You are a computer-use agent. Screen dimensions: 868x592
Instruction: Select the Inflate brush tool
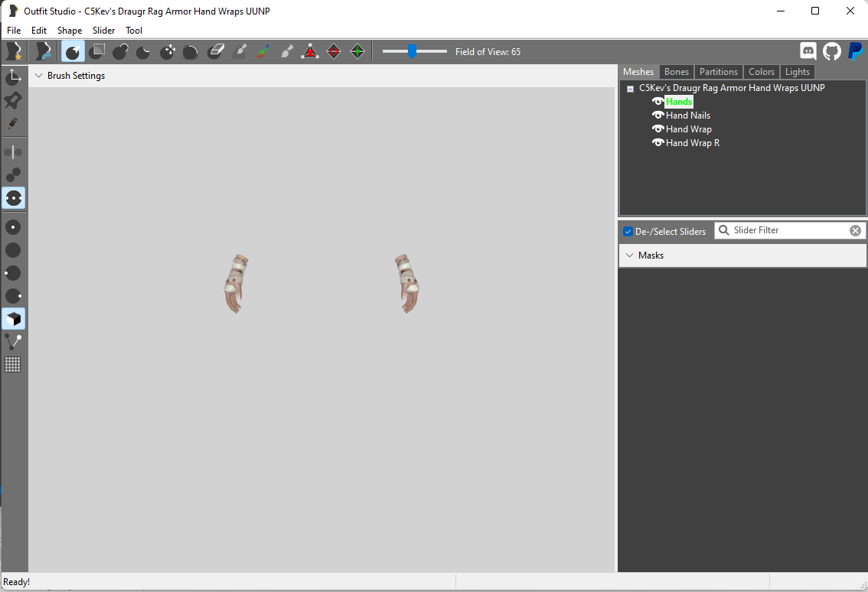120,51
